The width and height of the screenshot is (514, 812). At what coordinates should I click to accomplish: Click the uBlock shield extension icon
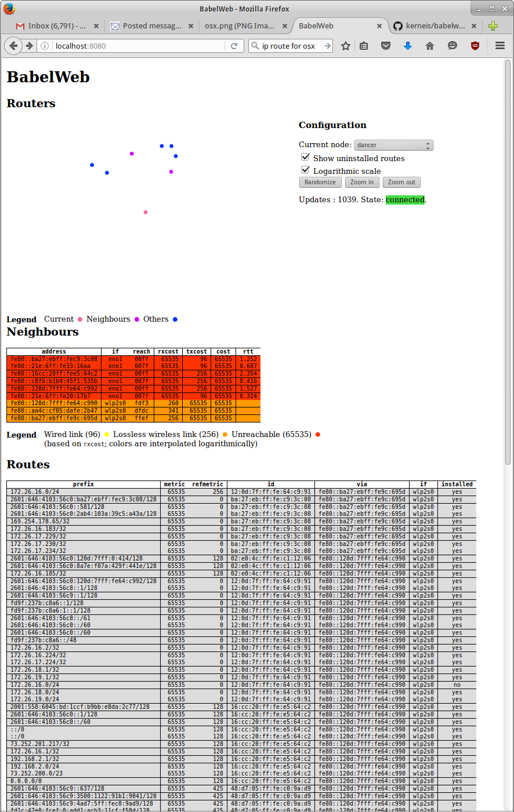(x=475, y=46)
